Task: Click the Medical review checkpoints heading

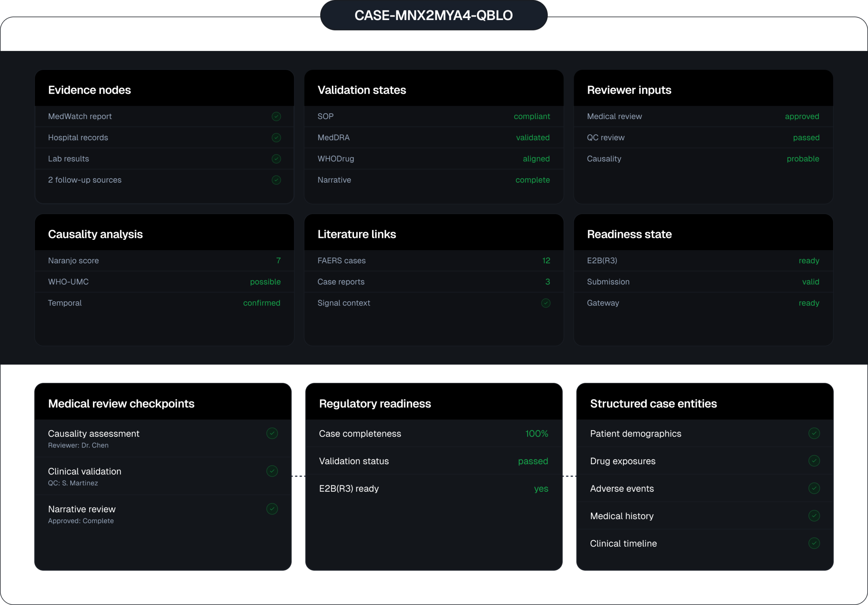Action: 121,404
